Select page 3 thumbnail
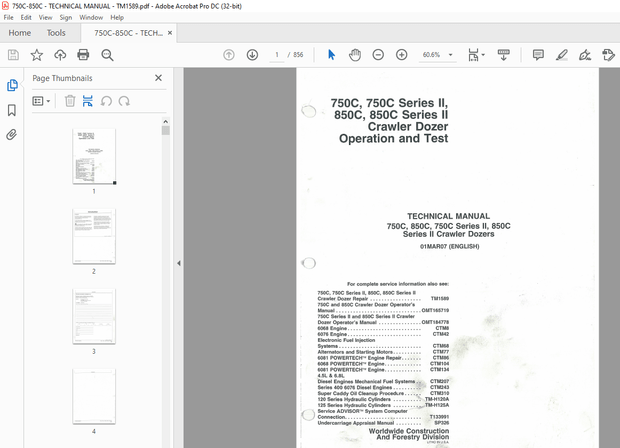Image resolution: width=620 pixels, height=448 pixels. pos(94,316)
